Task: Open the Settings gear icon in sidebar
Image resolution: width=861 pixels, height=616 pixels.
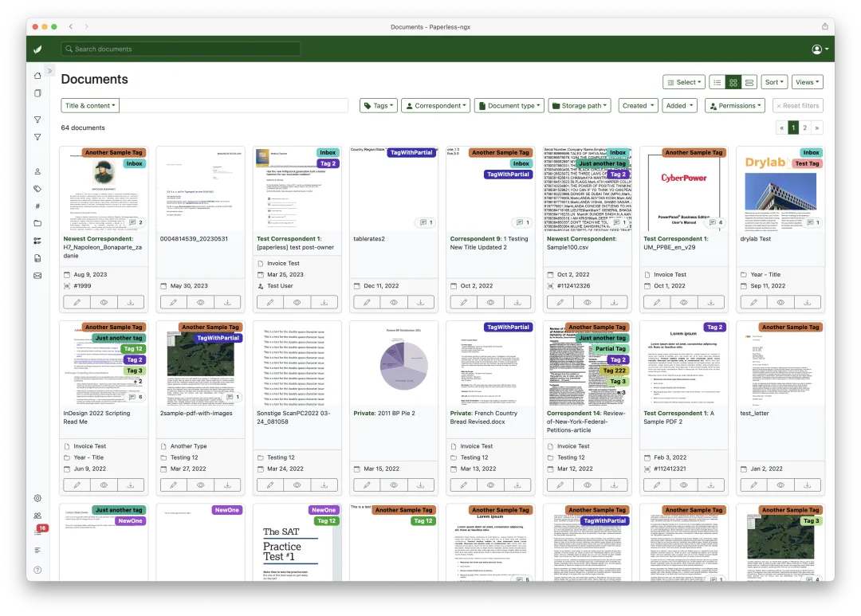Action: click(37, 498)
